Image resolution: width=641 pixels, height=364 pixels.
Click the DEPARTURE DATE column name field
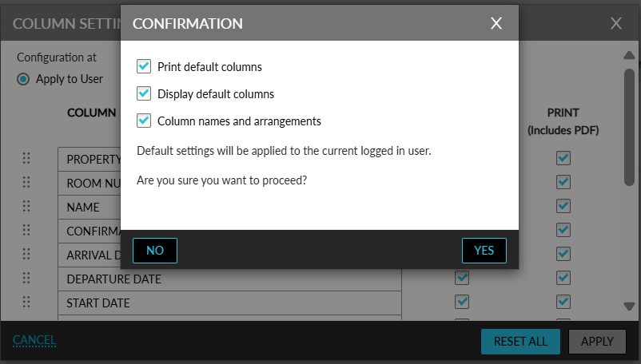[229, 279]
